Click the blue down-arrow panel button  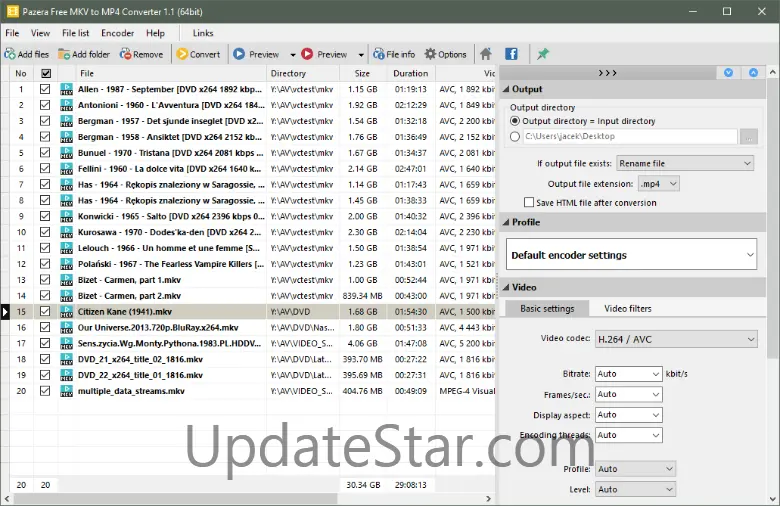click(x=728, y=73)
